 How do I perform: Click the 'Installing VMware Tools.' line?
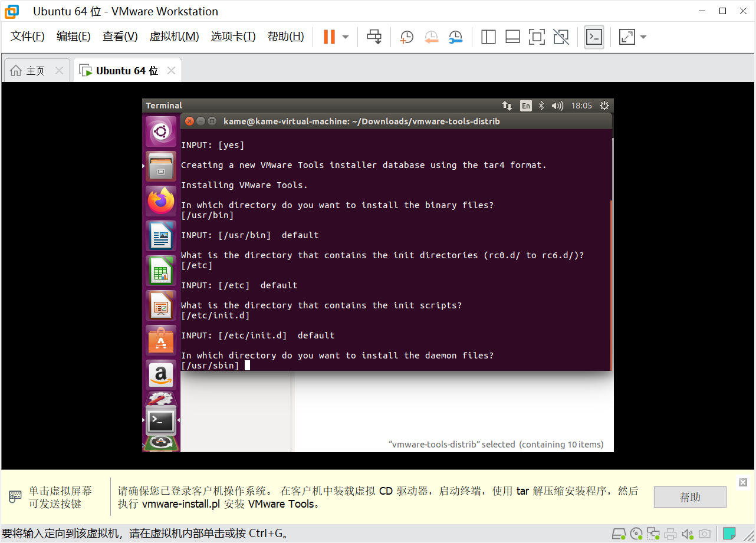tap(244, 185)
